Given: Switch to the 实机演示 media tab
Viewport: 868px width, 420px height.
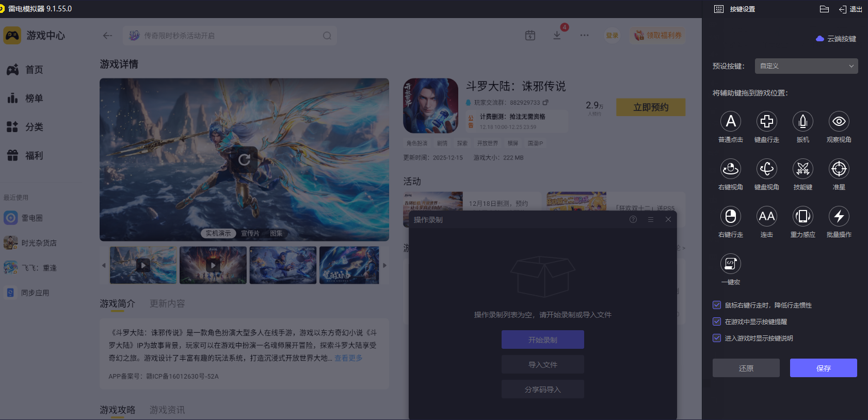Looking at the screenshot, I should point(218,233).
